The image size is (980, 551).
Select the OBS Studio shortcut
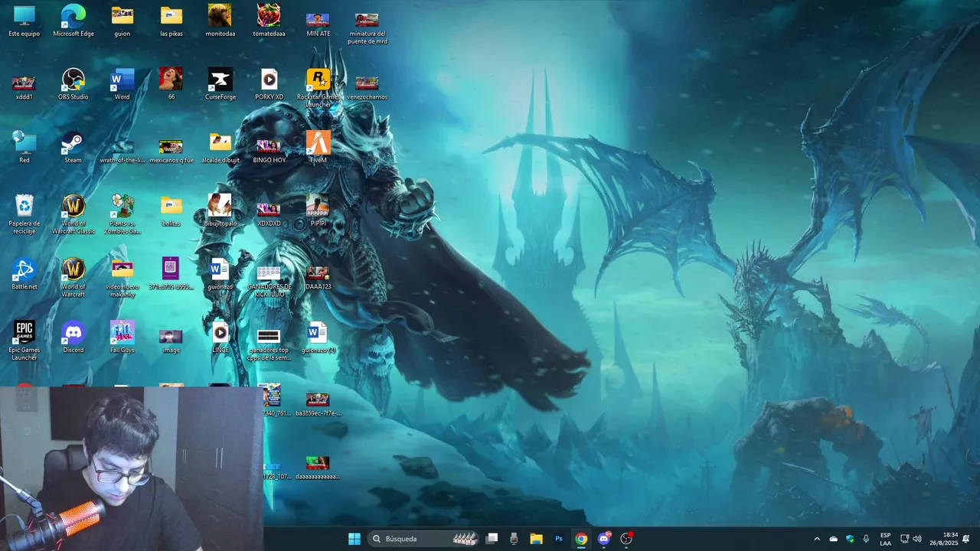73,84
